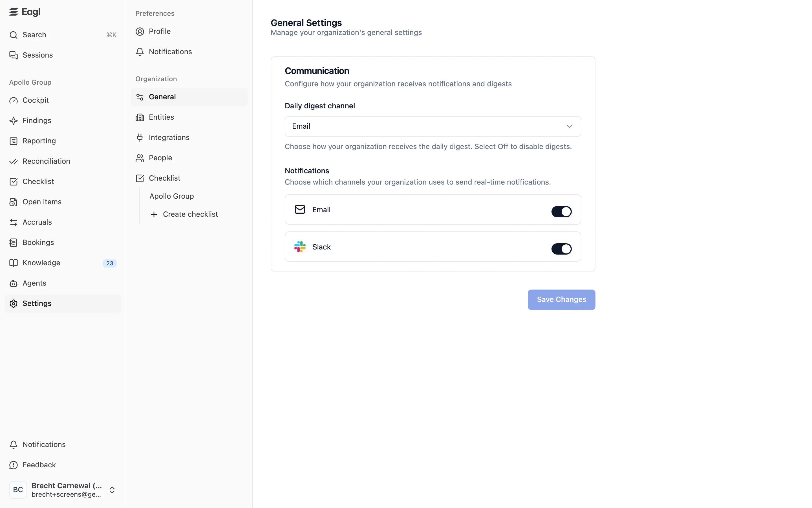Go to Accruals
The width and height of the screenshot is (812, 508).
click(x=63, y=222)
